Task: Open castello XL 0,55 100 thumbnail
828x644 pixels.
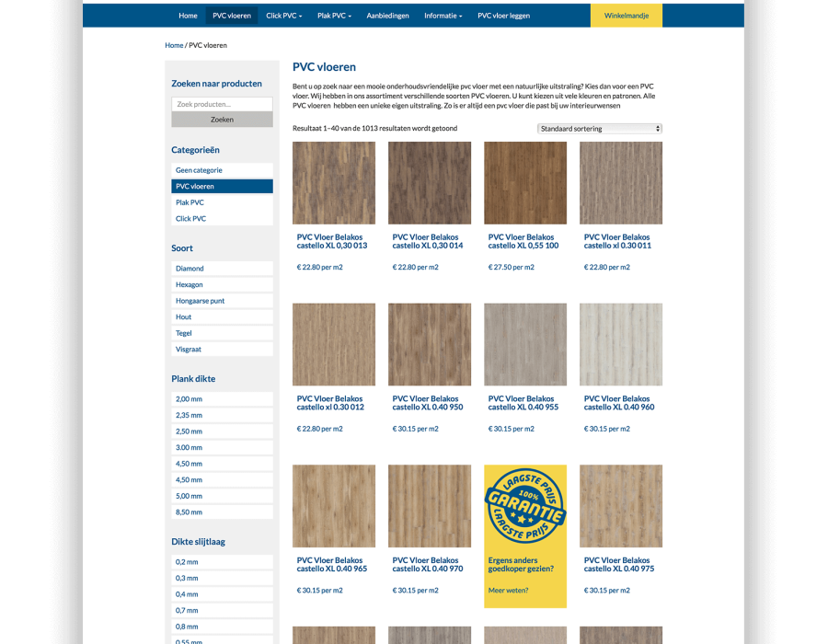Action: click(525, 183)
